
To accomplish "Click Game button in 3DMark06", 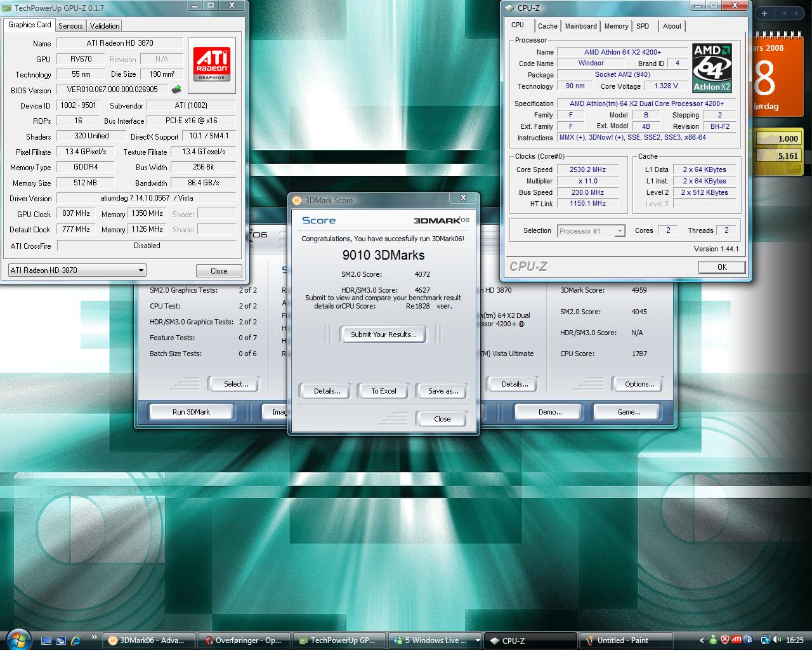I will pos(629,412).
